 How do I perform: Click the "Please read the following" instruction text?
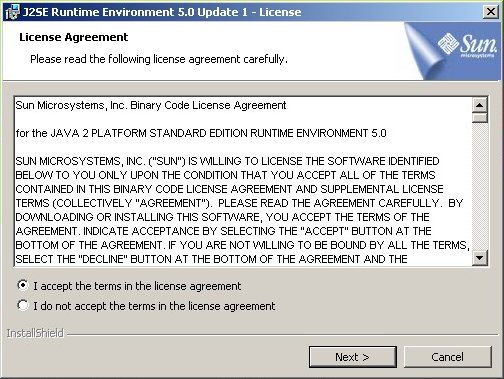pyautogui.click(x=159, y=59)
